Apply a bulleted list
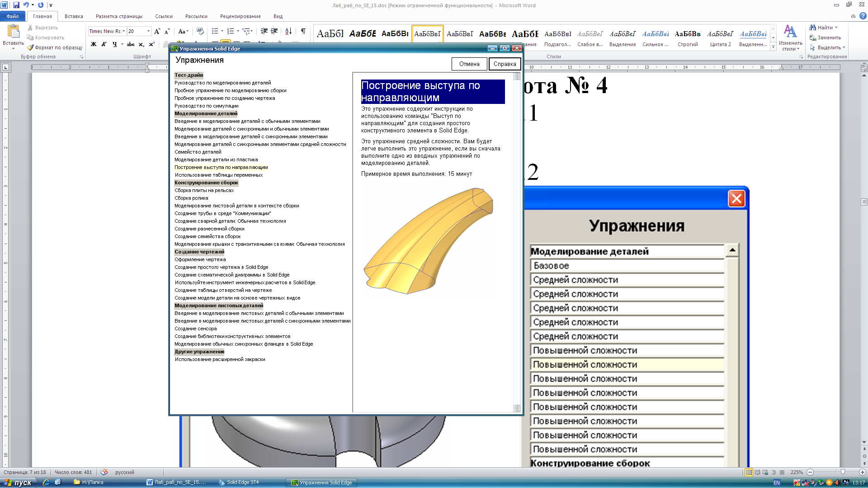The width and height of the screenshot is (868, 488). coord(215,31)
